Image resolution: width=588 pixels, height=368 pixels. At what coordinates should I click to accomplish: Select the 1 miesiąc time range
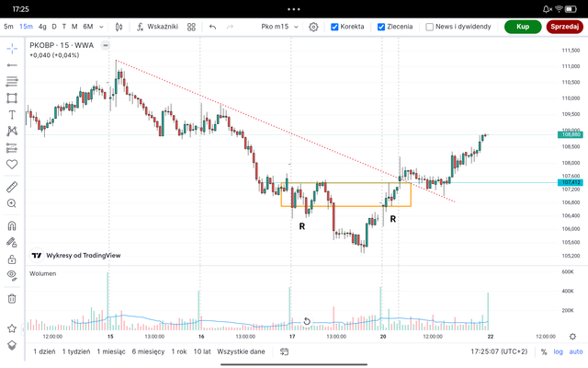tap(111, 351)
